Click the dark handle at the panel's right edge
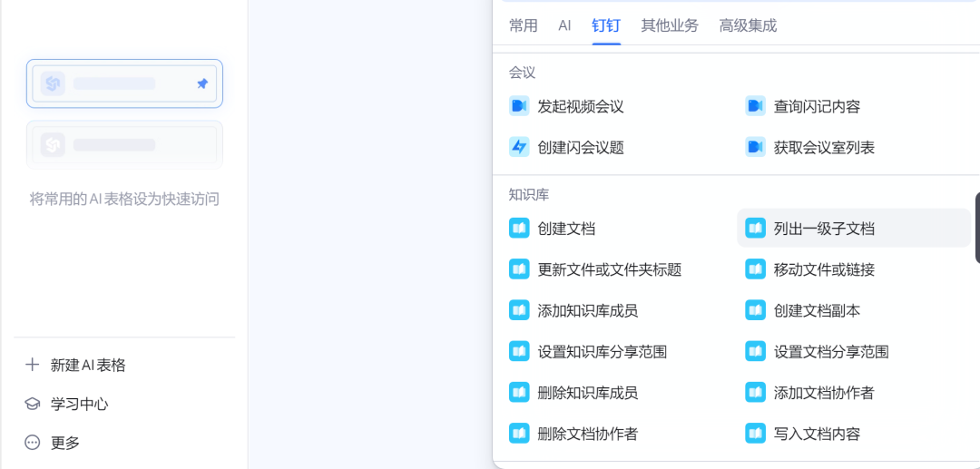Screen dimensions: 980x469 click(x=977, y=228)
